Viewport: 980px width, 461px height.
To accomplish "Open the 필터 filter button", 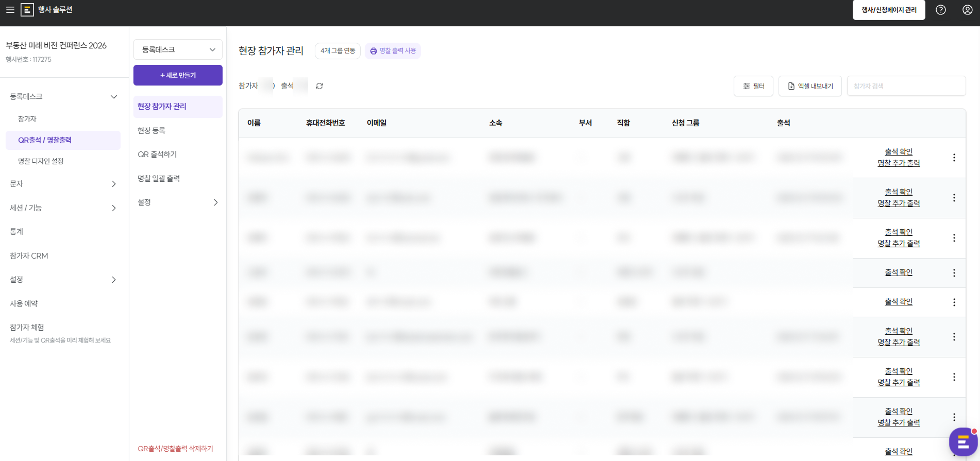I will tap(753, 86).
